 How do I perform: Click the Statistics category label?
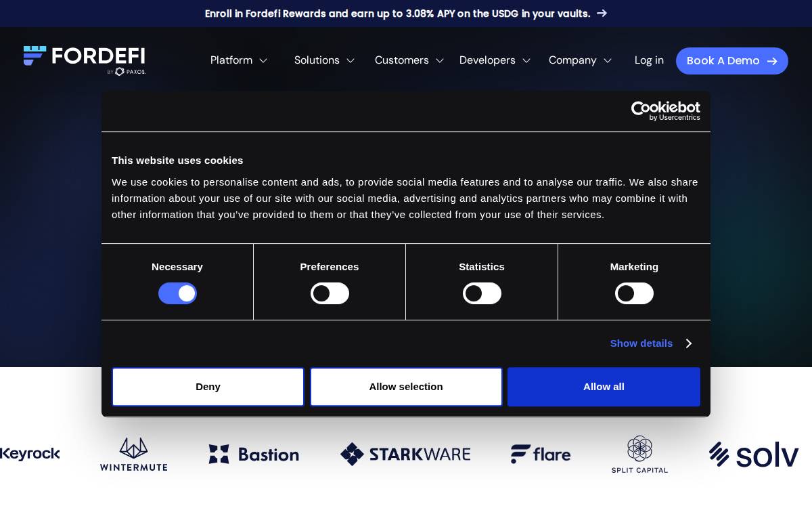click(x=482, y=267)
